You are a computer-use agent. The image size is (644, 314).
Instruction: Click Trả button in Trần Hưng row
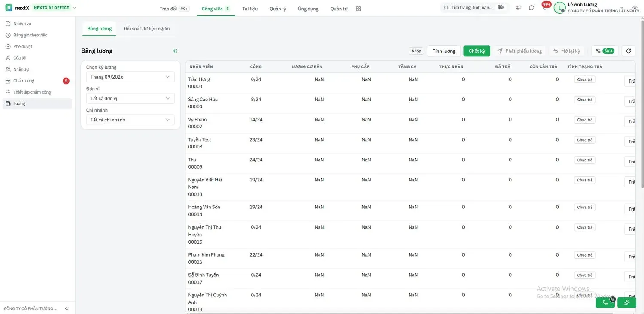(630, 81)
